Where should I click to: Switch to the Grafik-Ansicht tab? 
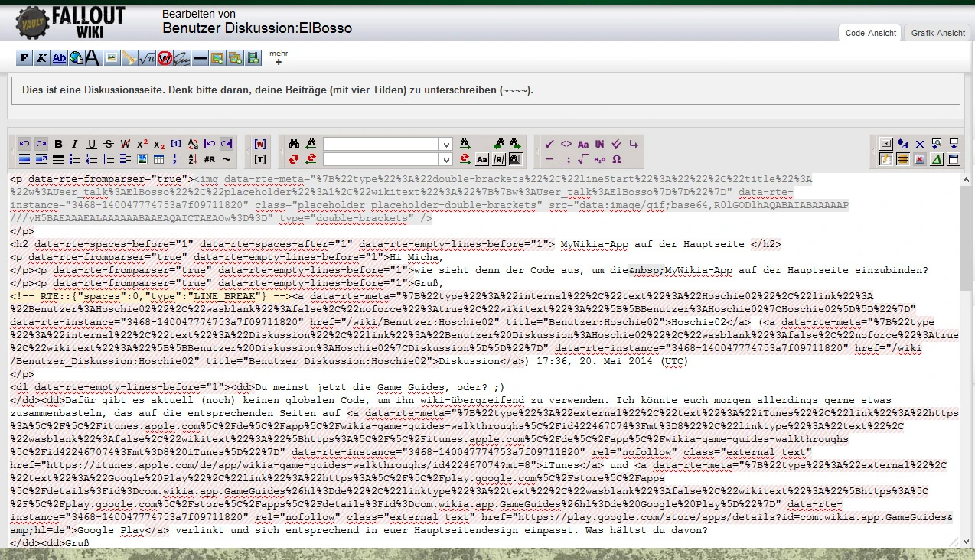937,33
